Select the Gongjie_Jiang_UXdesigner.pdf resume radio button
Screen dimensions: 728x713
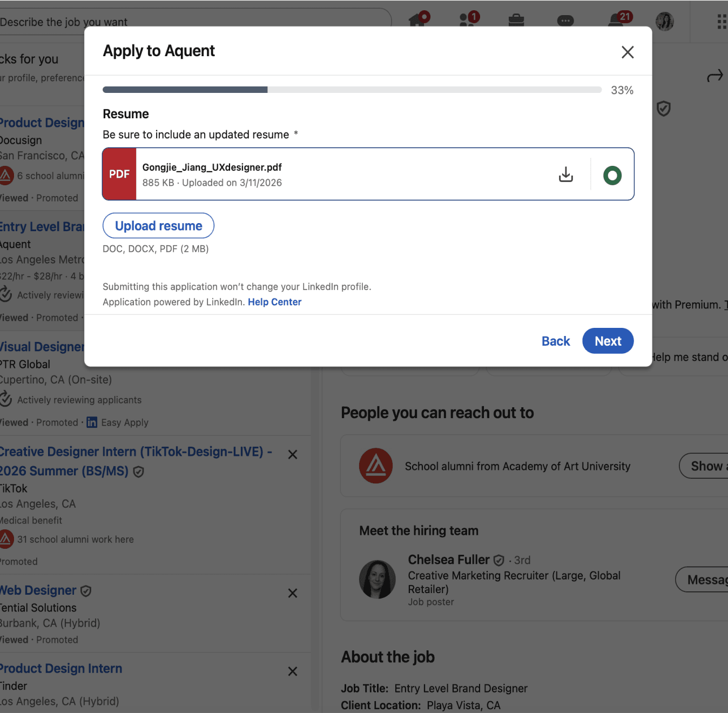[x=612, y=175]
